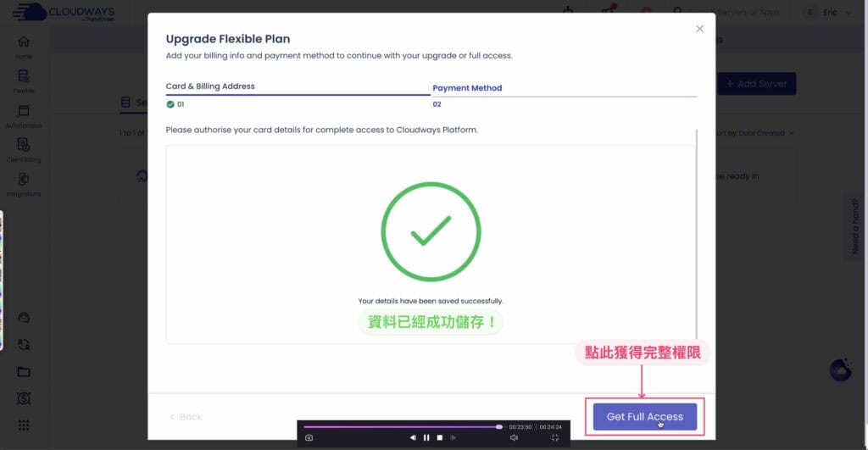Switch to Card & Billing Address step

coord(210,86)
